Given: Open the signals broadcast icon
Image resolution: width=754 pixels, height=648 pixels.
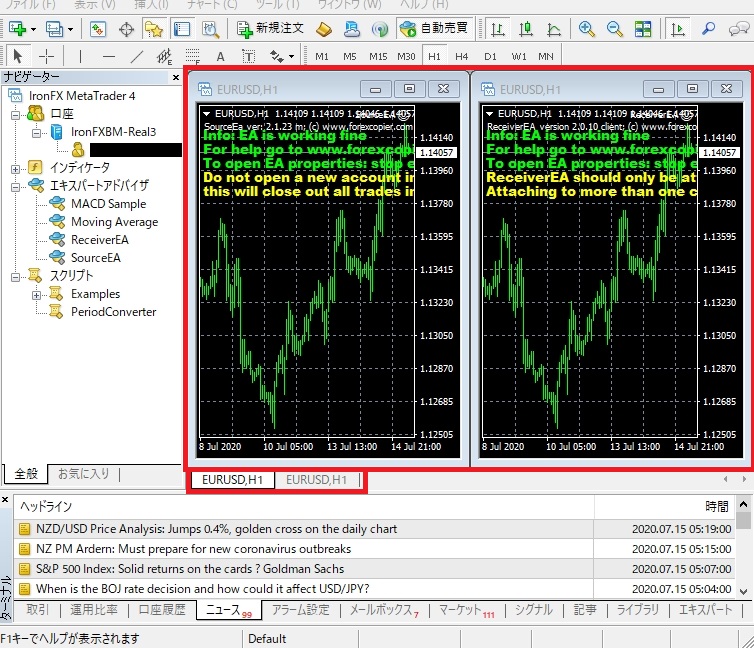Looking at the screenshot, I should click(x=380, y=29).
